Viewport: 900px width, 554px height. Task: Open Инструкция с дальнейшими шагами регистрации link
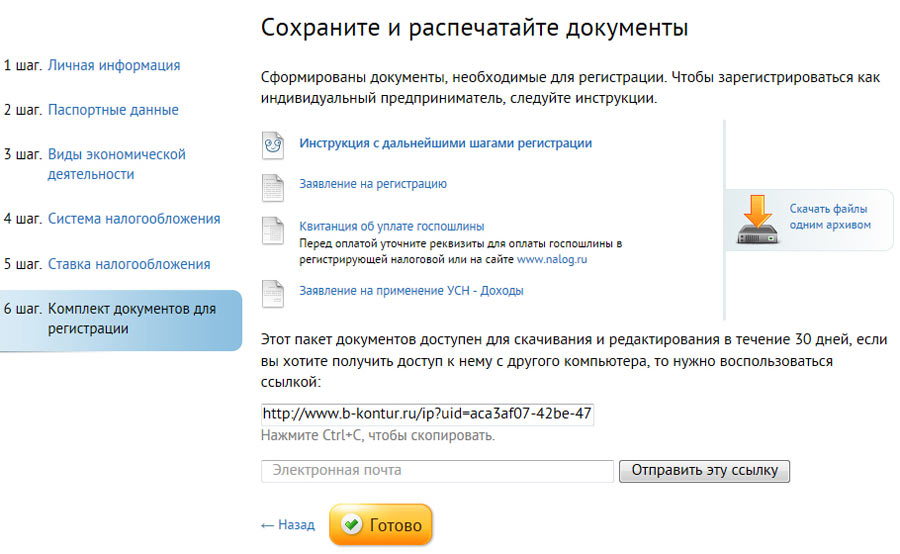445,143
